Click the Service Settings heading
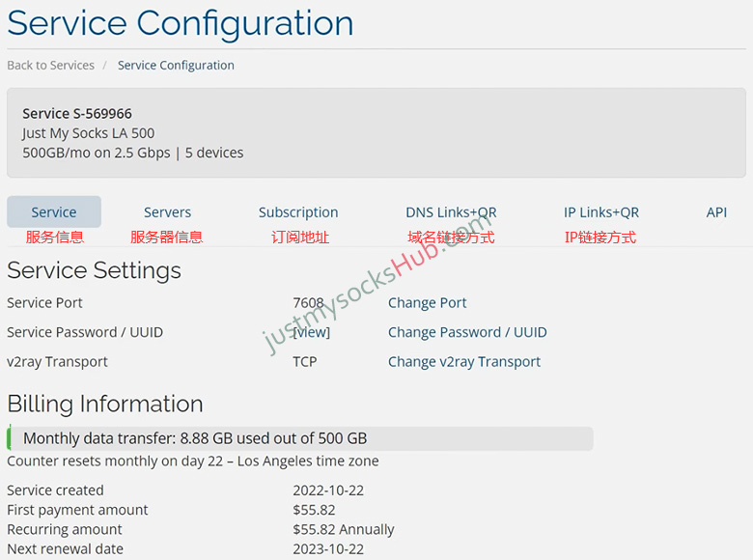This screenshot has width=753, height=560. (95, 270)
